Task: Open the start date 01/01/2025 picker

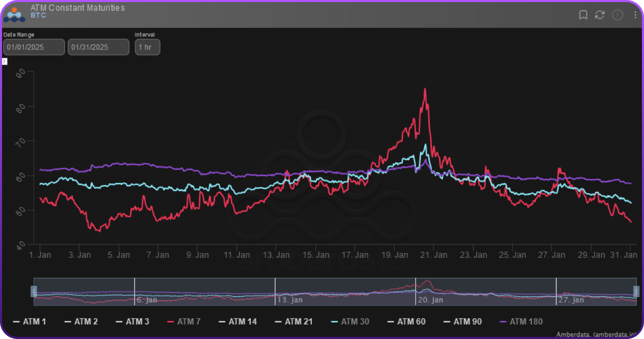Action: [34, 47]
